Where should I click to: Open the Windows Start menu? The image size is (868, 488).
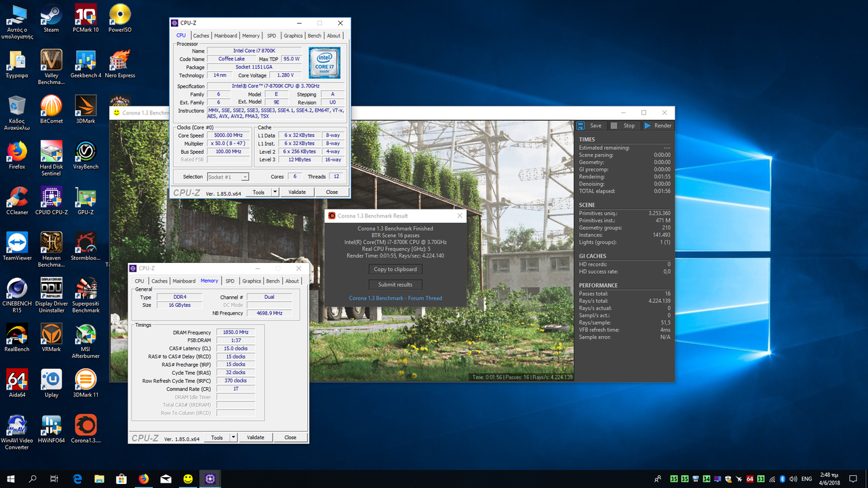coord(11,479)
